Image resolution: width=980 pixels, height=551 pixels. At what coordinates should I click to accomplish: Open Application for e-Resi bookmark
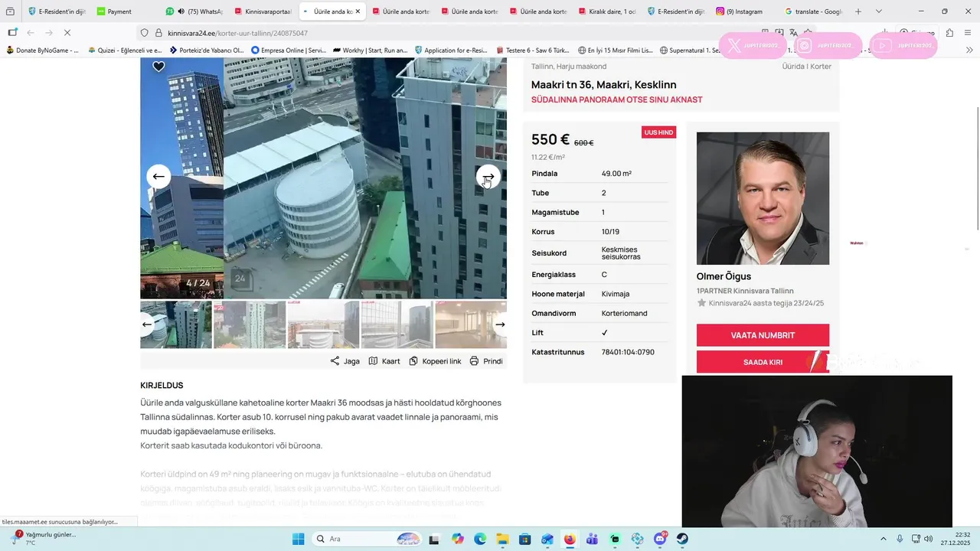[452, 51]
